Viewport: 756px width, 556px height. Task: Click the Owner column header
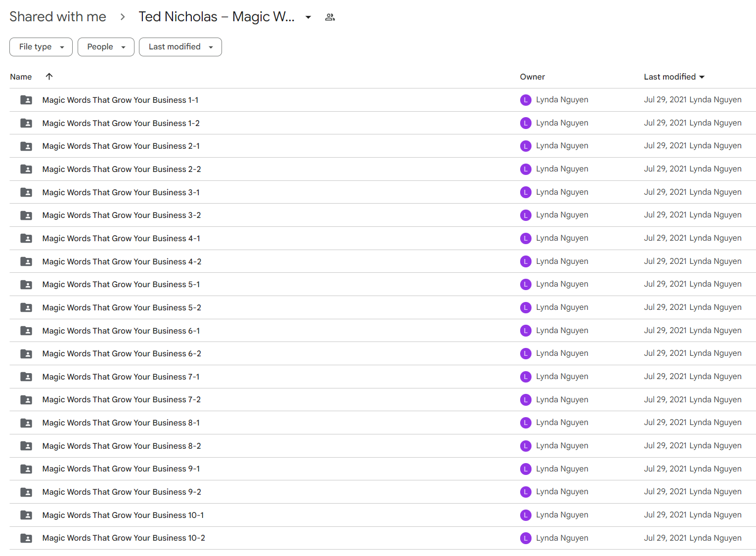pyautogui.click(x=533, y=77)
